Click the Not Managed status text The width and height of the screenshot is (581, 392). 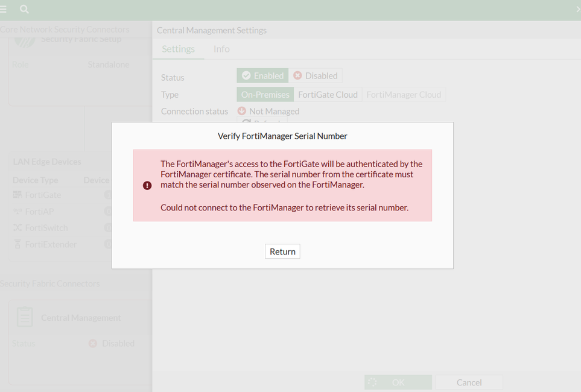pyautogui.click(x=274, y=111)
